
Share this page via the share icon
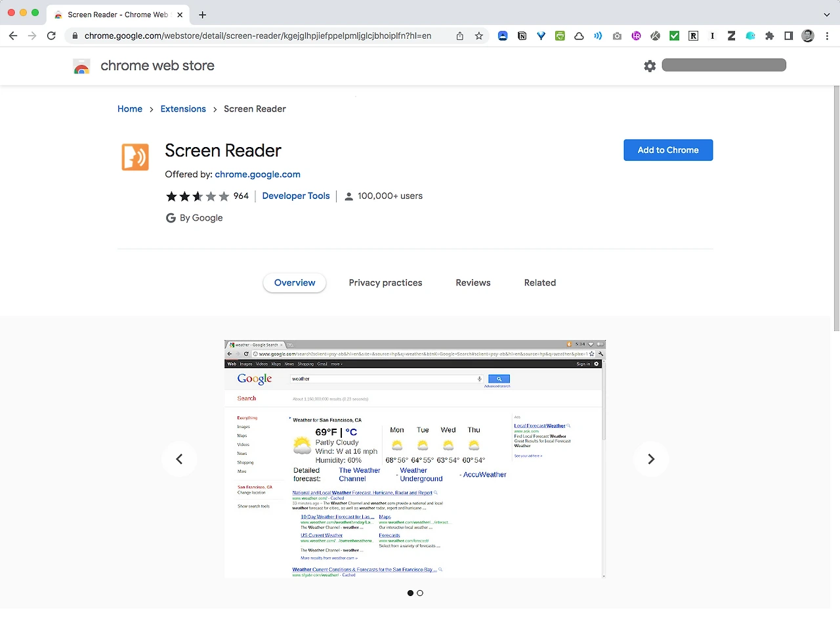[x=460, y=36]
